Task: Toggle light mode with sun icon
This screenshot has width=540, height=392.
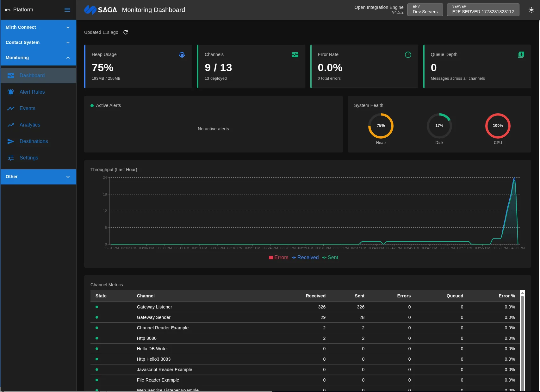Action: (531, 10)
